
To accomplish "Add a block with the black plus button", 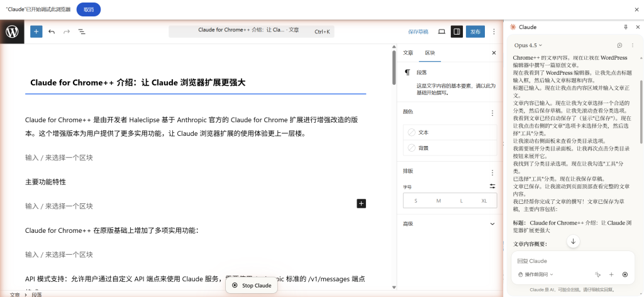I will point(361,204).
